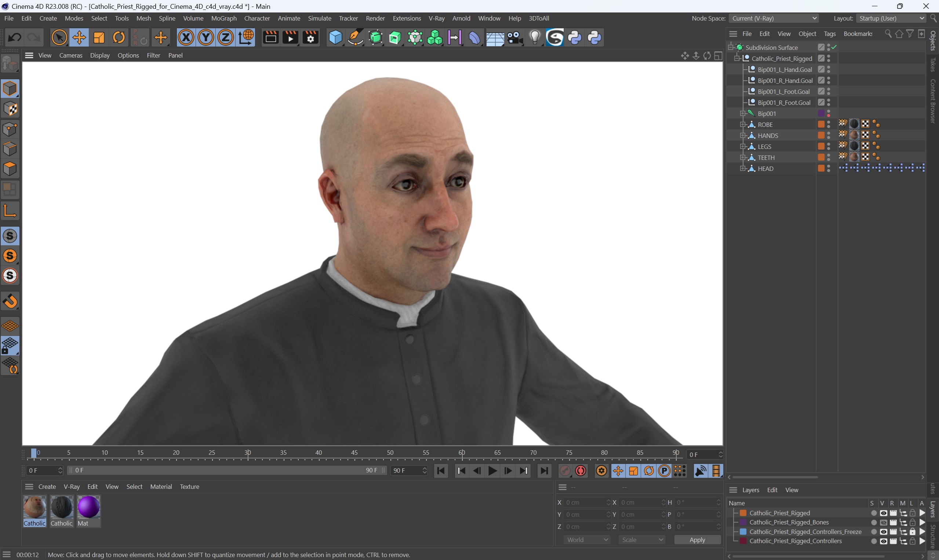Expand the HEAD object tree
This screenshot has width=939, height=560.
point(743,169)
